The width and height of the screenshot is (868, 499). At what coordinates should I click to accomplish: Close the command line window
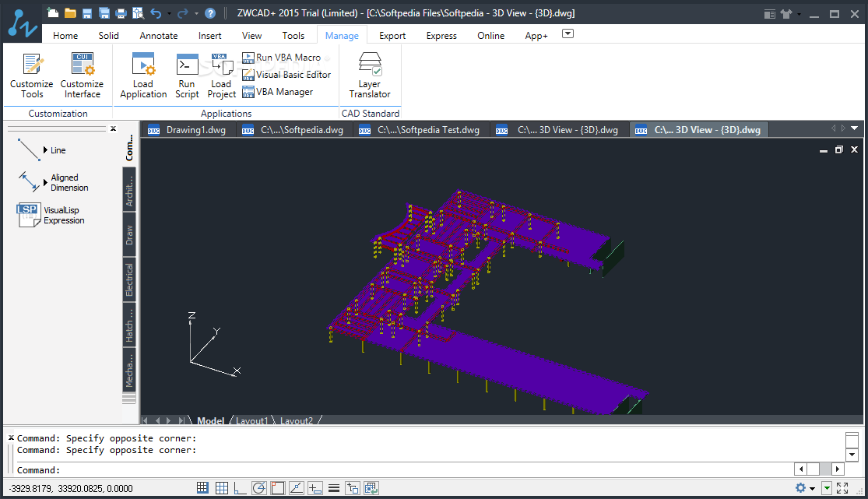pos(11,438)
